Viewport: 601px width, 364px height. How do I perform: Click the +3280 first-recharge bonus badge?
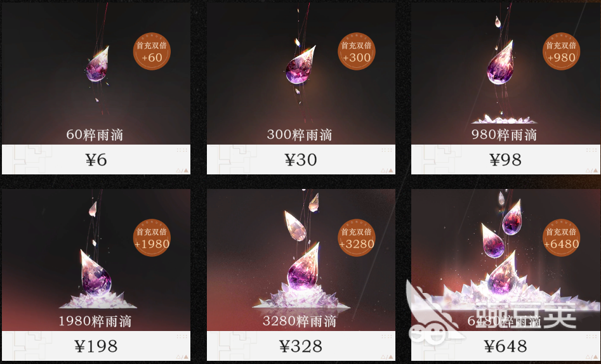coord(357,238)
